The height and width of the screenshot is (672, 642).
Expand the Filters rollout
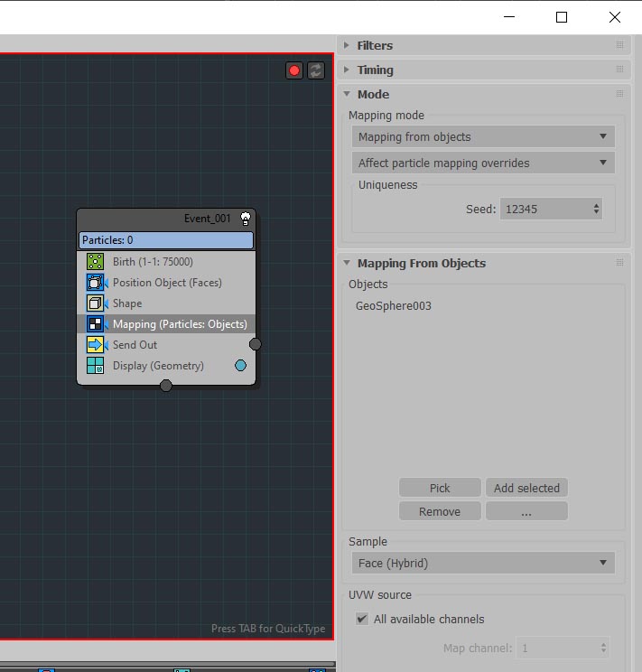pos(347,45)
